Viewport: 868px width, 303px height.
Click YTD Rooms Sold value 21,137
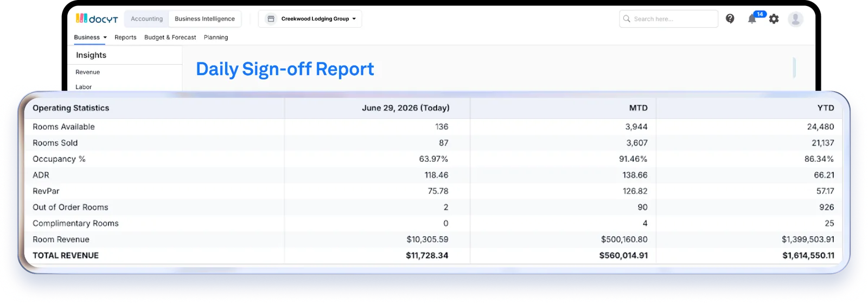[823, 143]
